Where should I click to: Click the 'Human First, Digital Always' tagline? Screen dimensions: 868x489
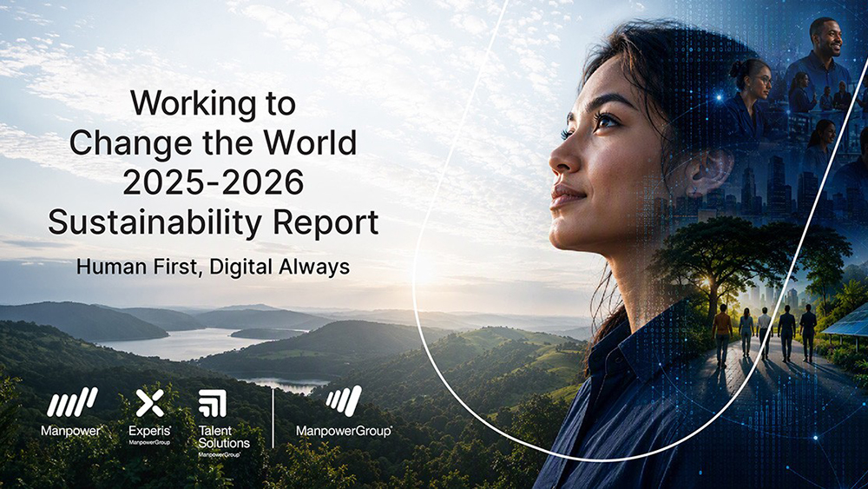click(214, 267)
